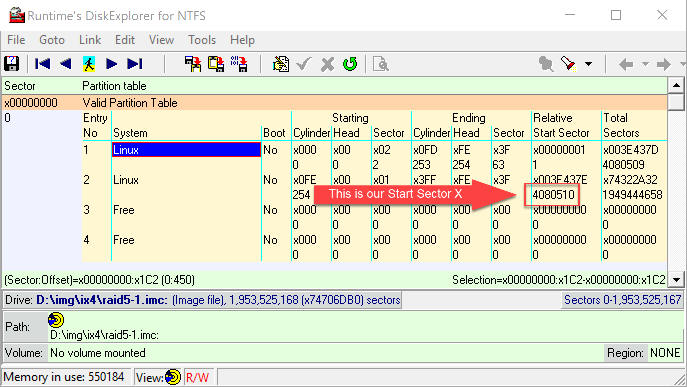
Task: Click the flashlight search tool icon
Action: coord(568,64)
